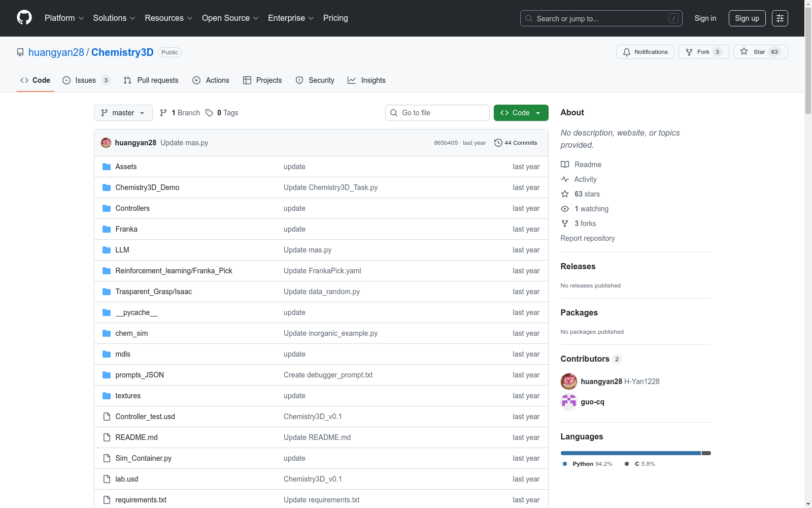812x508 pixels.
Task: Open the Pull requests tab
Action: point(151,80)
